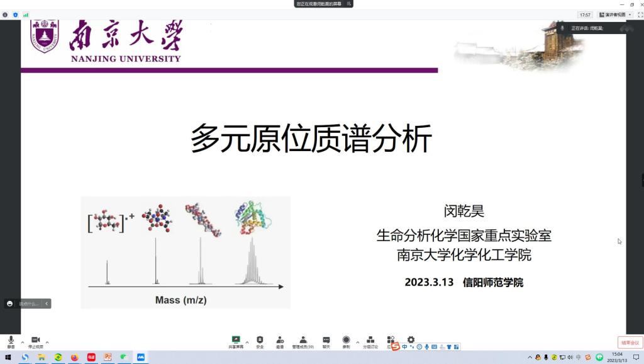This screenshot has height=364, width=644.
Task: Expand share screen options arrow
Action: tap(247, 343)
